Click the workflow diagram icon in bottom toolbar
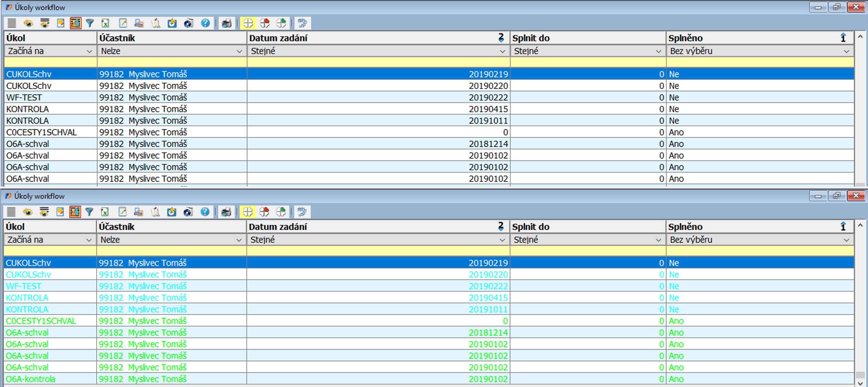Screen dimensions: 868x387 pos(302,212)
